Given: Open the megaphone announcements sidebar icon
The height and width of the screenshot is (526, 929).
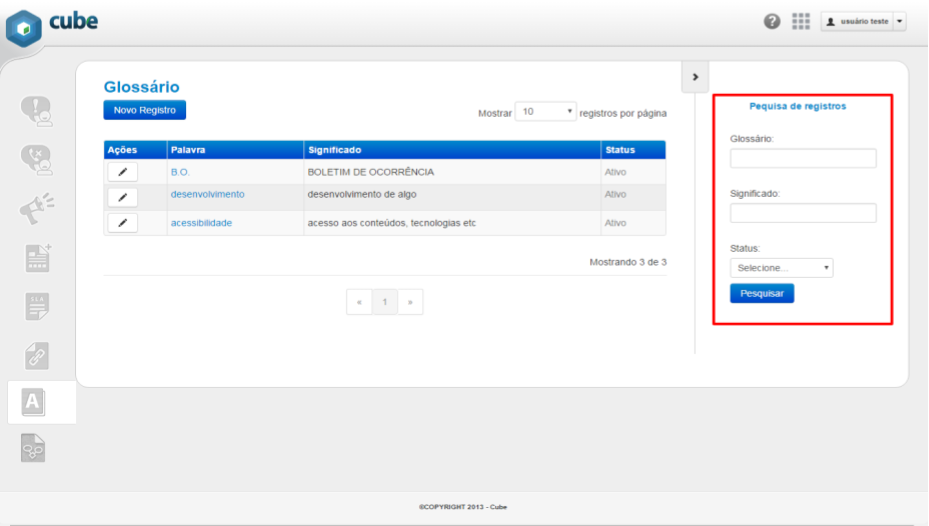Looking at the screenshot, I should 37,209.
